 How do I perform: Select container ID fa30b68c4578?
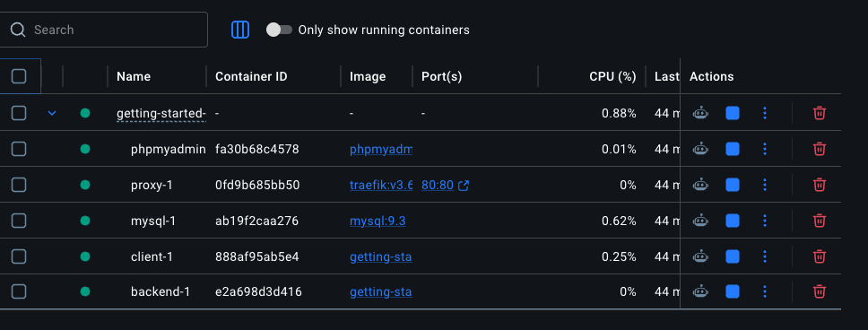coord(256,149)
